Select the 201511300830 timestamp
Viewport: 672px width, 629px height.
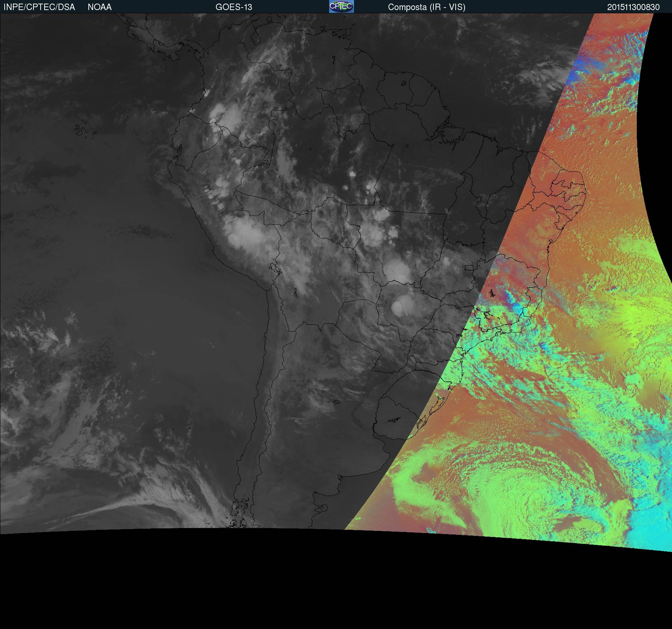click(x=634, y=7)
